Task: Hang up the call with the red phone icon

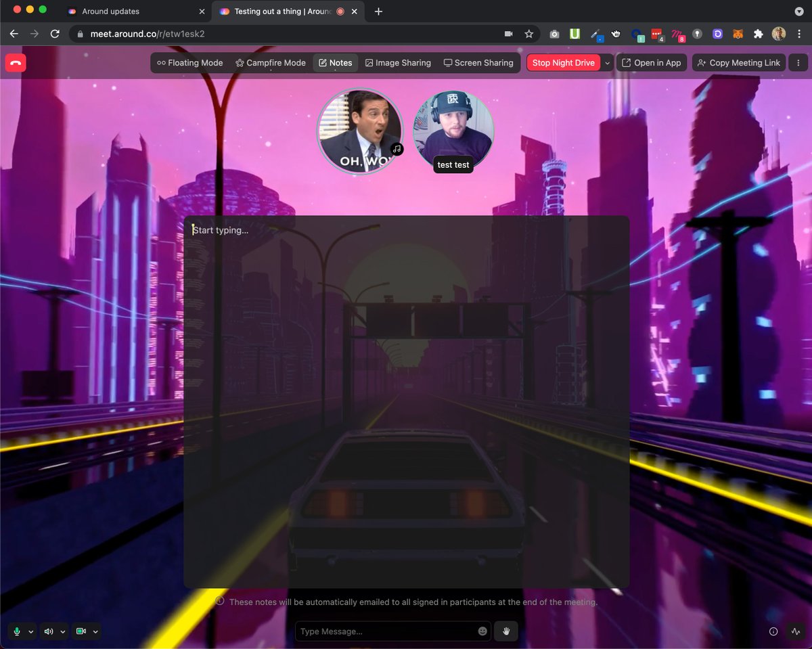Action: click(x=15, y=62)
